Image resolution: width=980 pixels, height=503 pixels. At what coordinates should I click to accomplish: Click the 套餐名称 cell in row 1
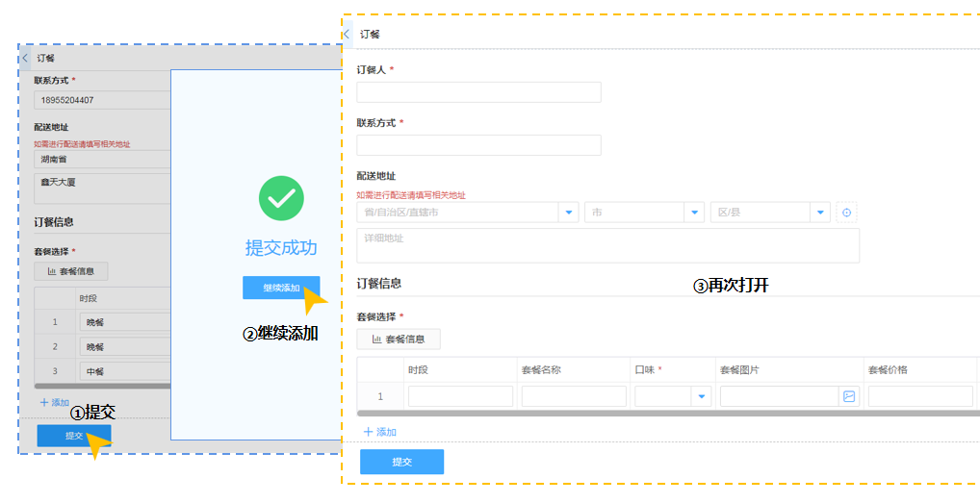click(572, 396)
